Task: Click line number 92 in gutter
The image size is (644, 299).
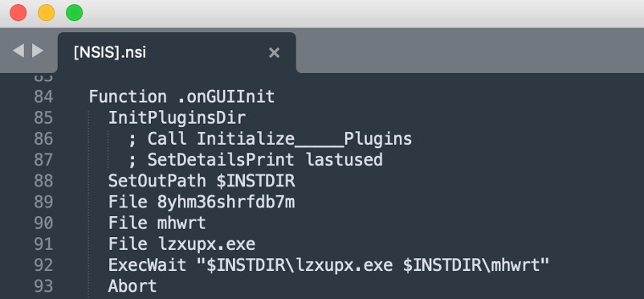Action: (x=43, y=265)
